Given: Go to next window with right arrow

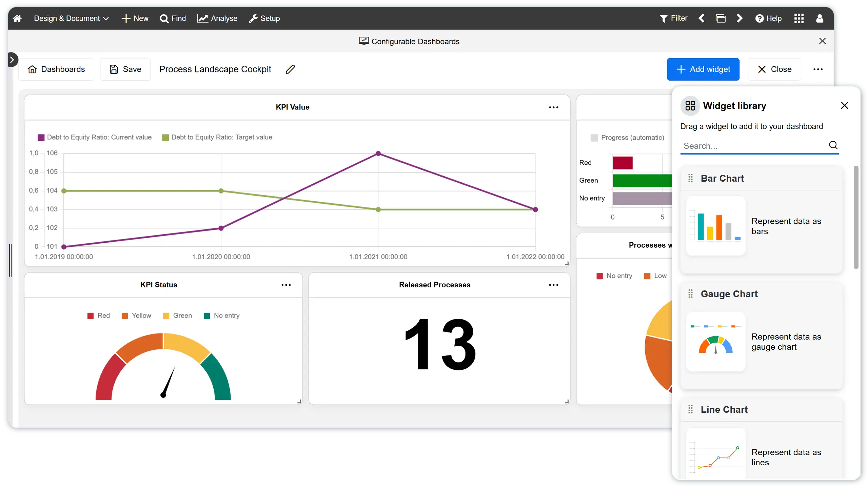Looking at the screenshot, I should click(x=739, y=18).
